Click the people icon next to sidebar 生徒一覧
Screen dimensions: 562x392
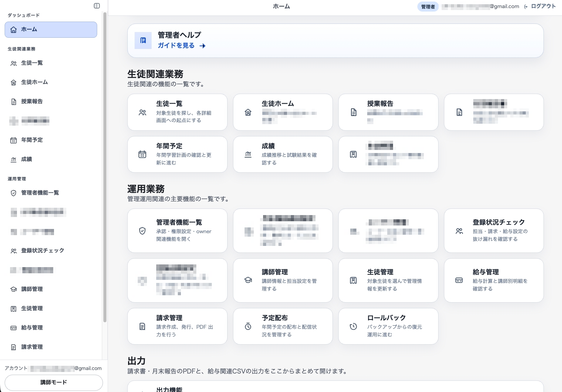click(x=14, y=63)
